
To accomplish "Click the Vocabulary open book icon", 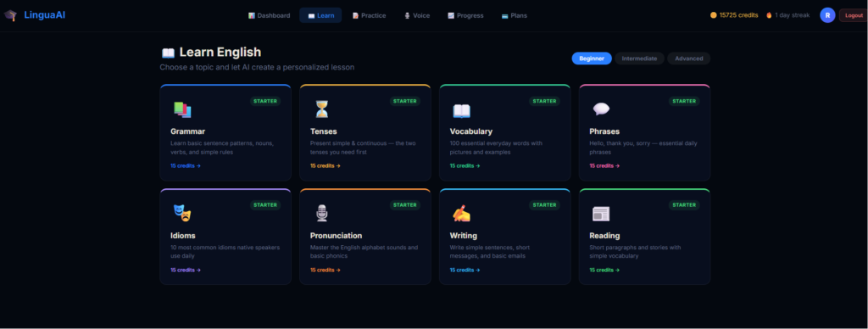I will click(461, 110).
